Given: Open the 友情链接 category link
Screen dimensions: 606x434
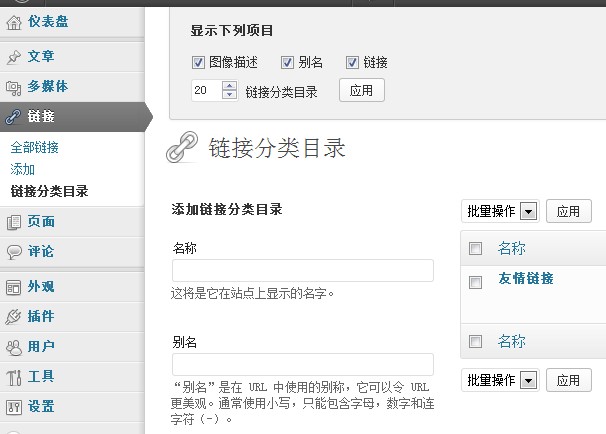Looking at the screenshot, I should tap(525, 279).
